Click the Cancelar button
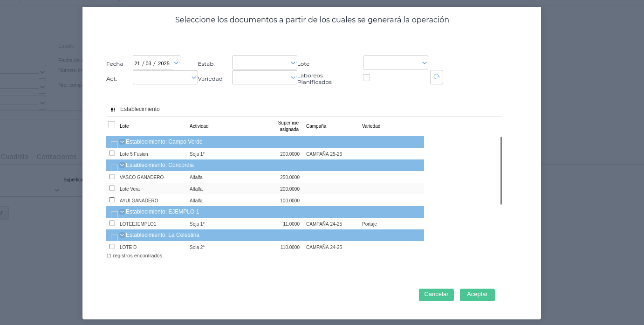644x325 pixels. (x=436, y=295)
